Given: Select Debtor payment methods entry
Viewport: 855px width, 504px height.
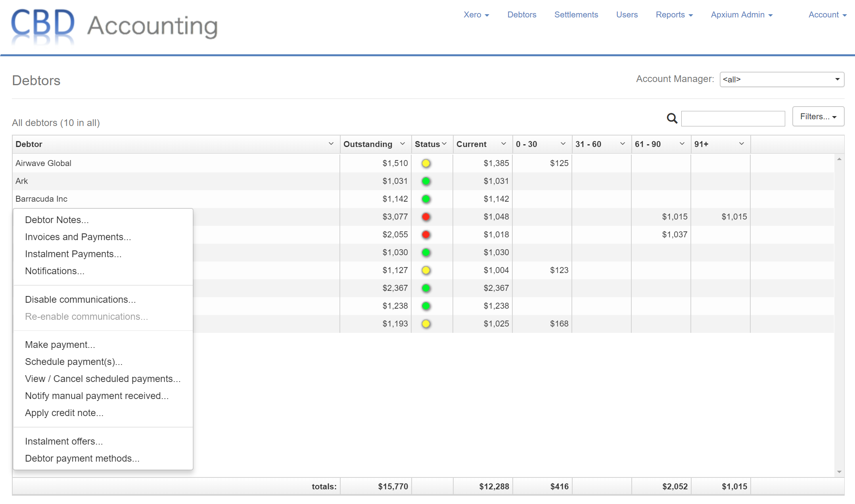Looking at the screenshot, I should tap(103, 458).
